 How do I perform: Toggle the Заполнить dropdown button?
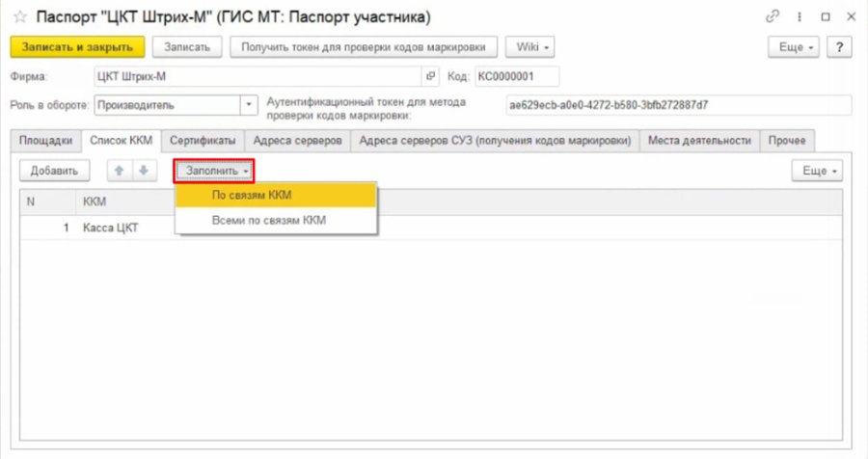(x=214, y=171)
